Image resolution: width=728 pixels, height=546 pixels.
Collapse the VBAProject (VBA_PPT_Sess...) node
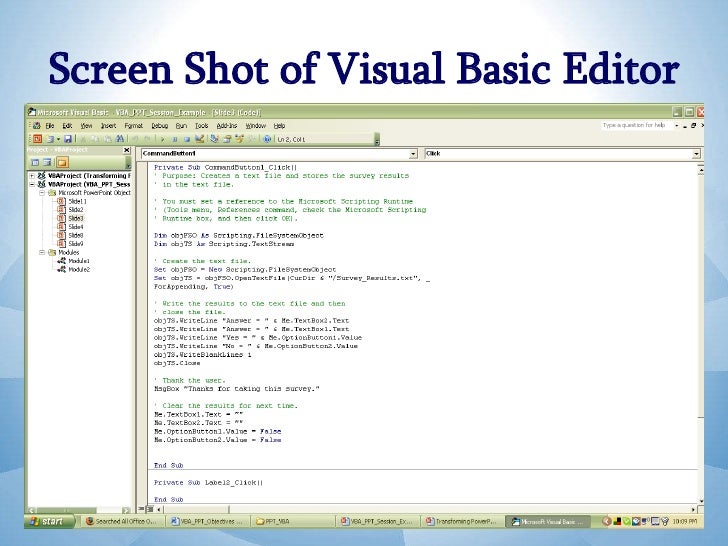point(32,184)
